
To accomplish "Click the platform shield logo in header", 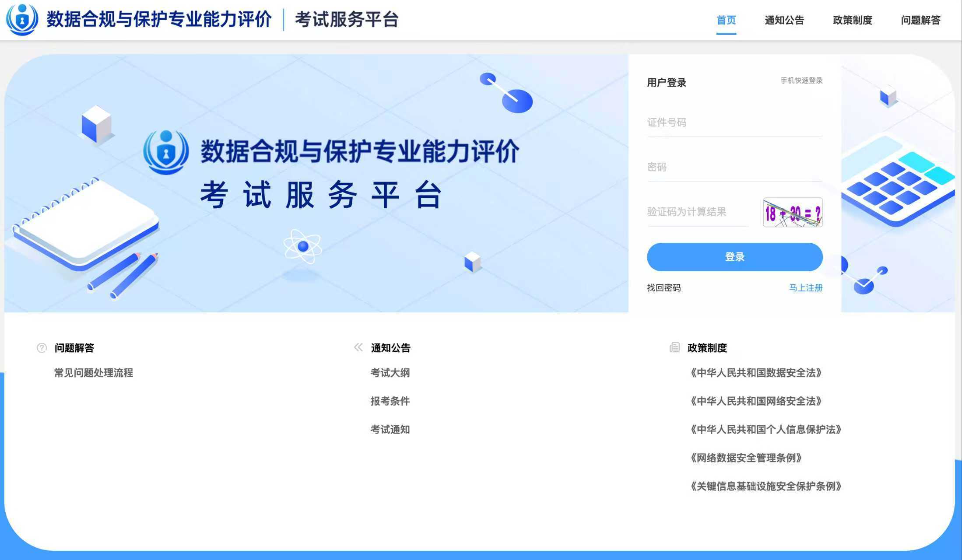I will (x=22, y=20).
